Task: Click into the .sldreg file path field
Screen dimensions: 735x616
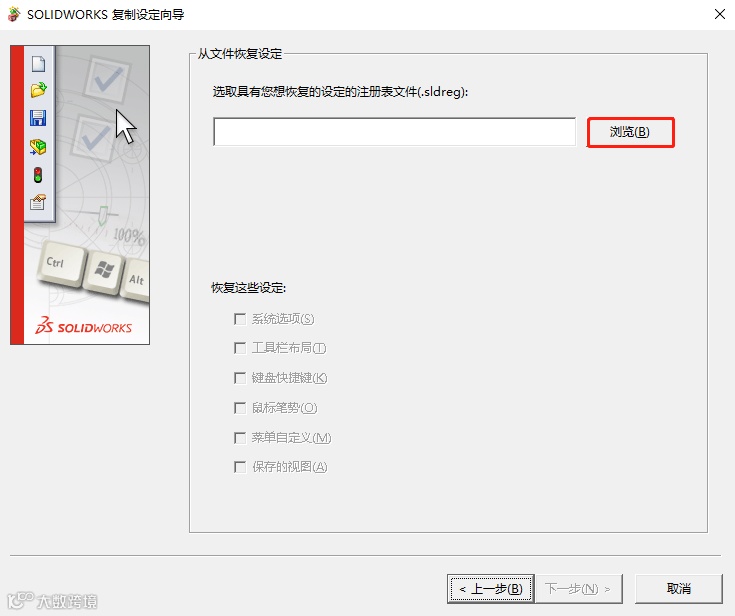Action: pos(394,132)
